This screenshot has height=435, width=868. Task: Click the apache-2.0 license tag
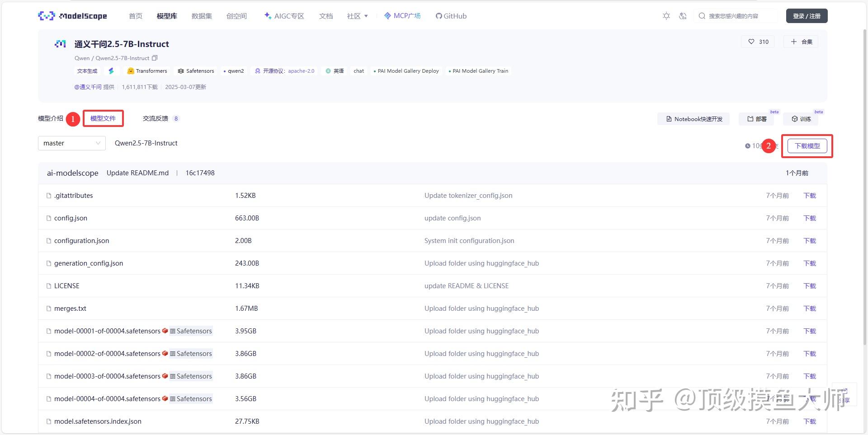(285, 71)
